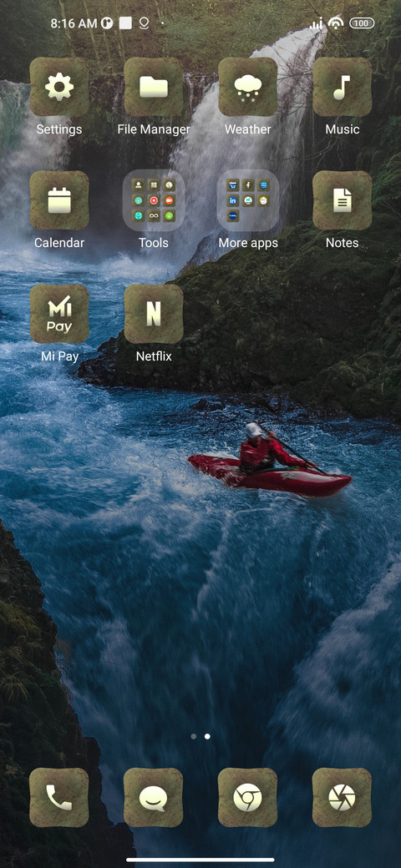This screenshot has width=401, height=868.
Task: Select the second home screen page dot
Action: tap(207, 736)
